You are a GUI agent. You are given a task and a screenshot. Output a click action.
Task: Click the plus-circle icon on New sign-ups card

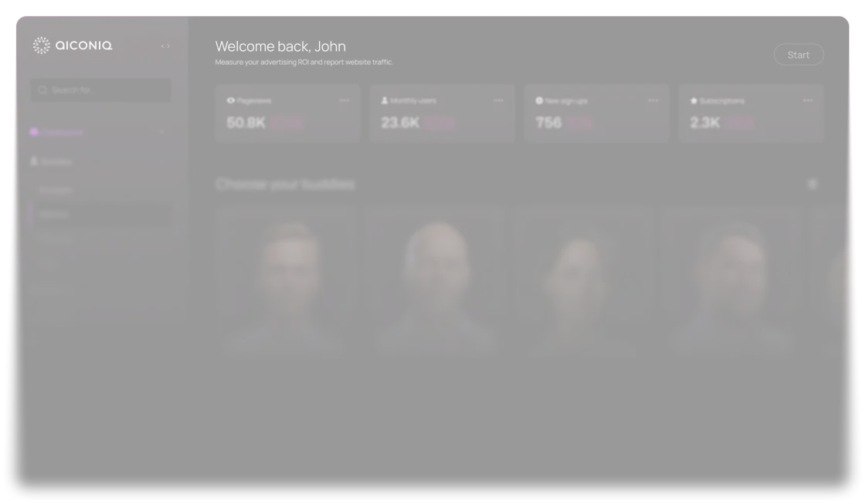click(x=539, y=100)
